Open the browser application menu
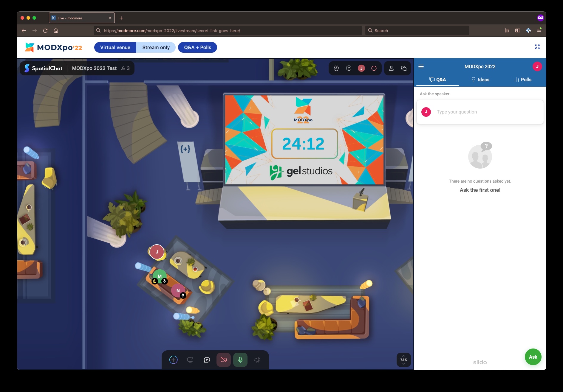 tap(539, 30)
